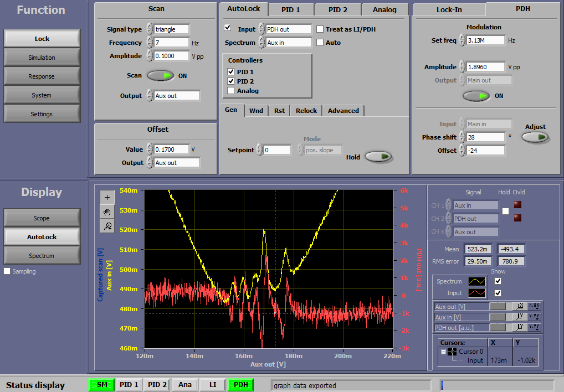Uncheck PID 1 controller checkbox
The width and height of the screenshot is (564, 392).
tap(231, 72)
